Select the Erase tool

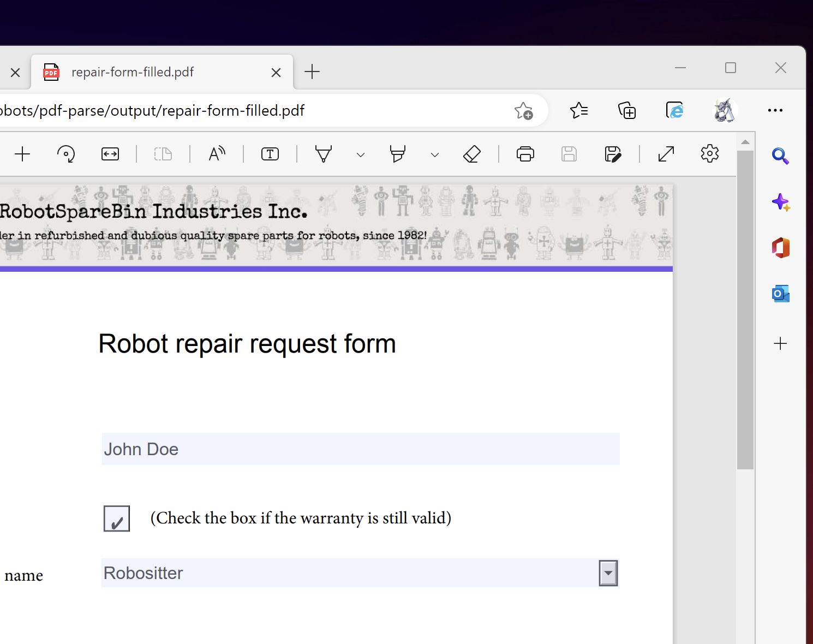click(472, 154)
